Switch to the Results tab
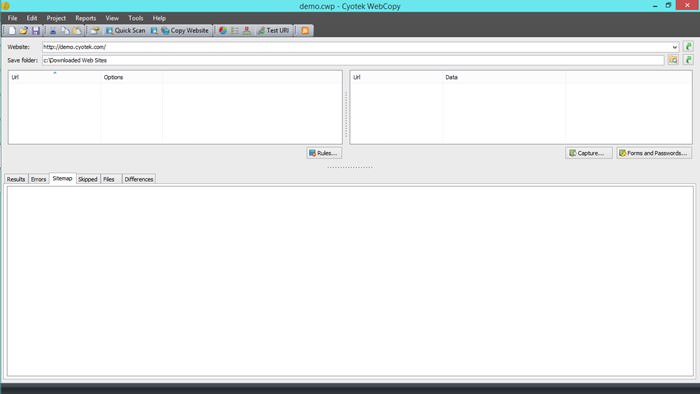 tap(16, 179)
